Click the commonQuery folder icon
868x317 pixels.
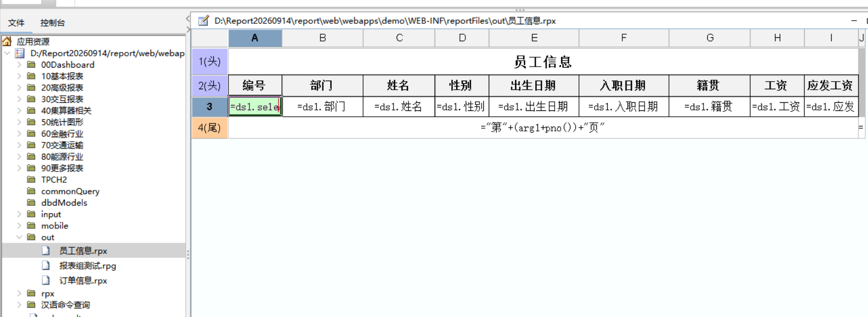(31, 191)
